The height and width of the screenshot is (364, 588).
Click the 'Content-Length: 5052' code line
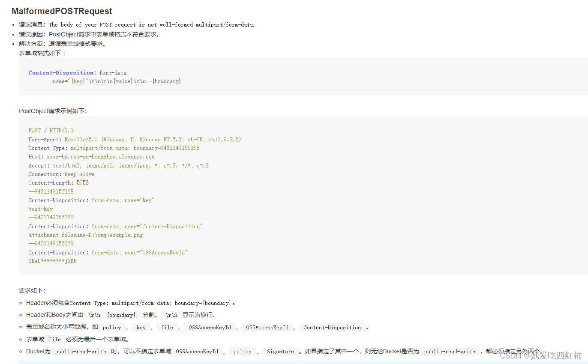click(x=59, y=183)
